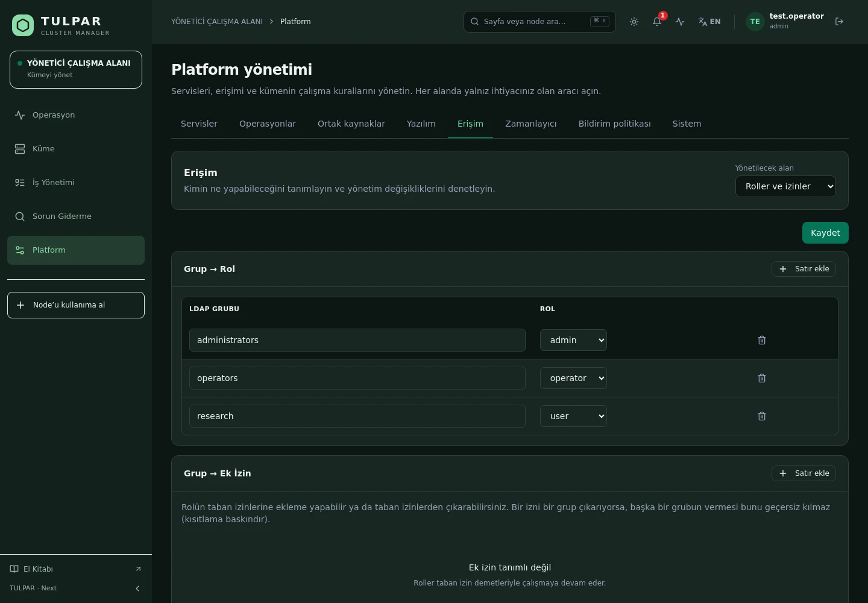868x603 pixels.
Task: Expand the operator role dropdown
Action: coord(573,378)
